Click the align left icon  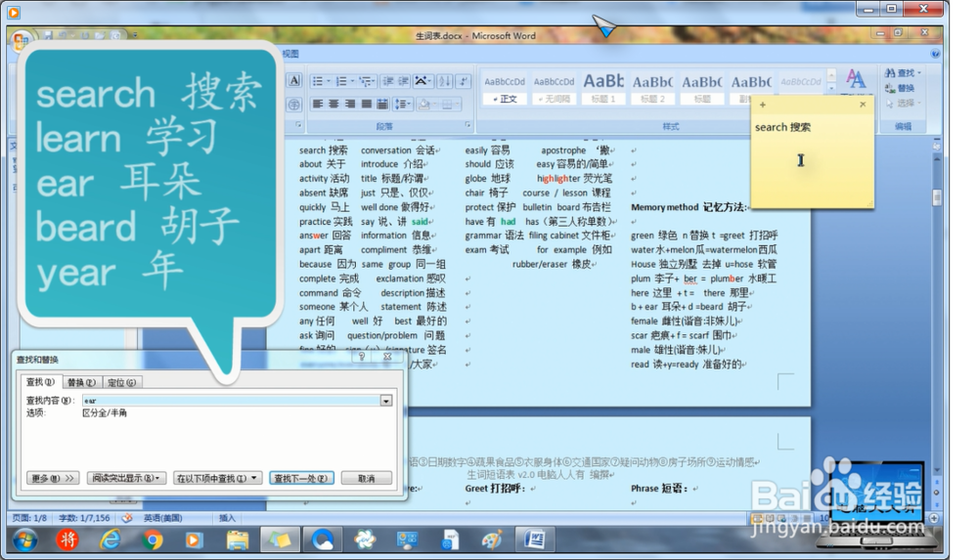[x=318, y=104]
